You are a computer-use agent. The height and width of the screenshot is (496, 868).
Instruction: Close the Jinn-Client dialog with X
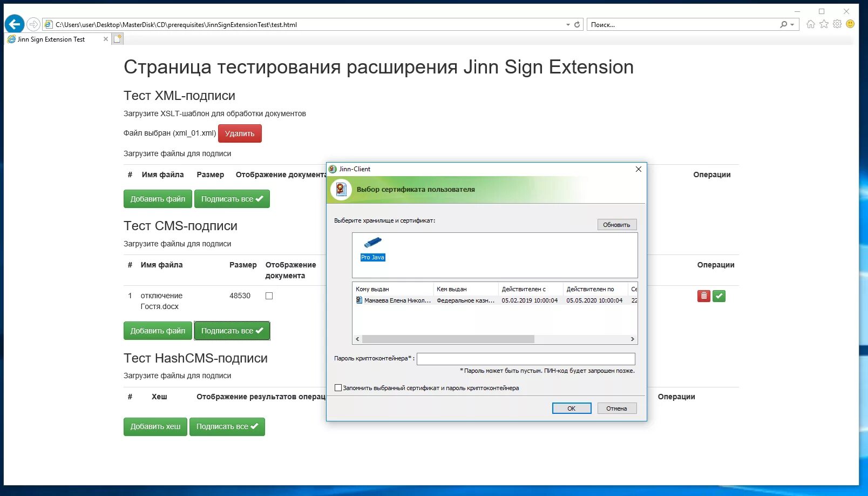[639, 169]
